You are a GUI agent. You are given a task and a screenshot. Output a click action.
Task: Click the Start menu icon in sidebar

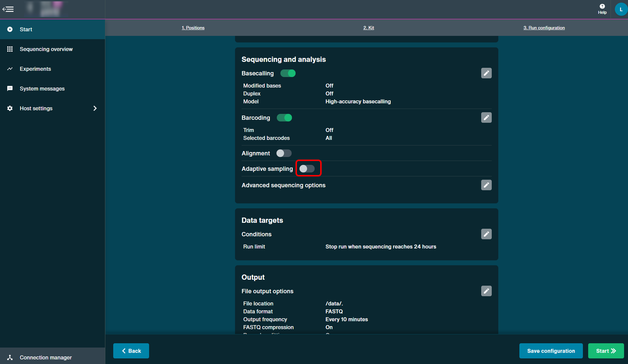coord(10,29)
